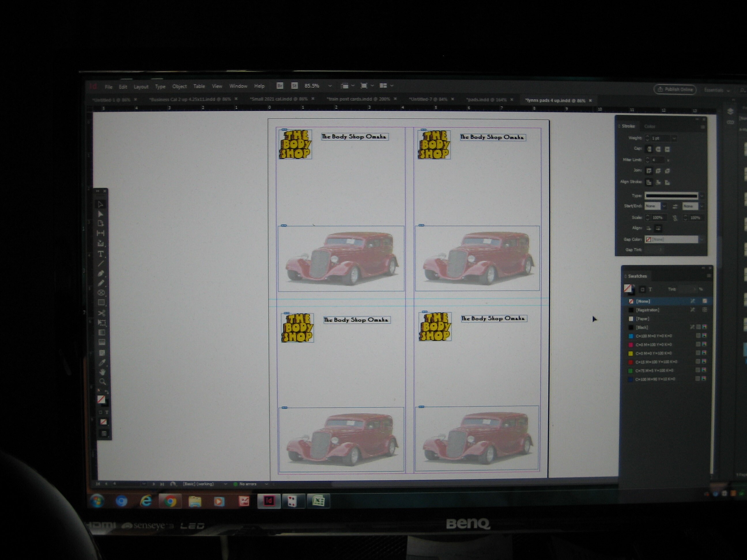Choose round cap in Stroke panel
747x560 pixels.
pos(658,149)
